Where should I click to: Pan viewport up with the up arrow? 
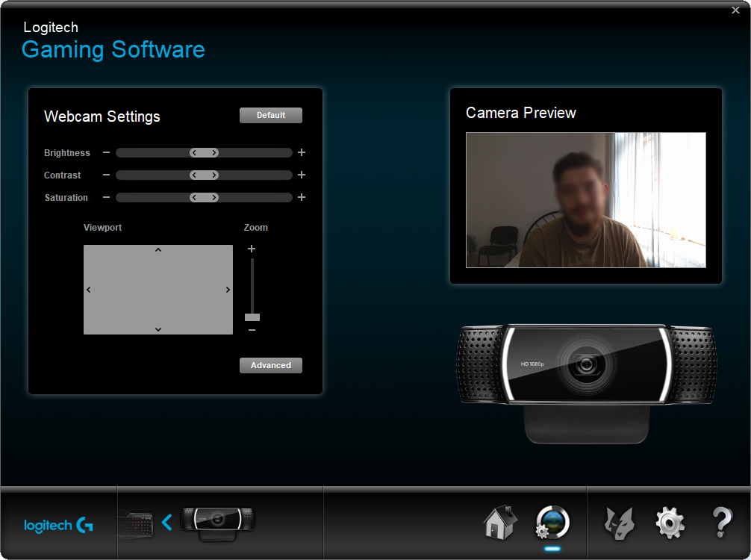tap(158, 250)
